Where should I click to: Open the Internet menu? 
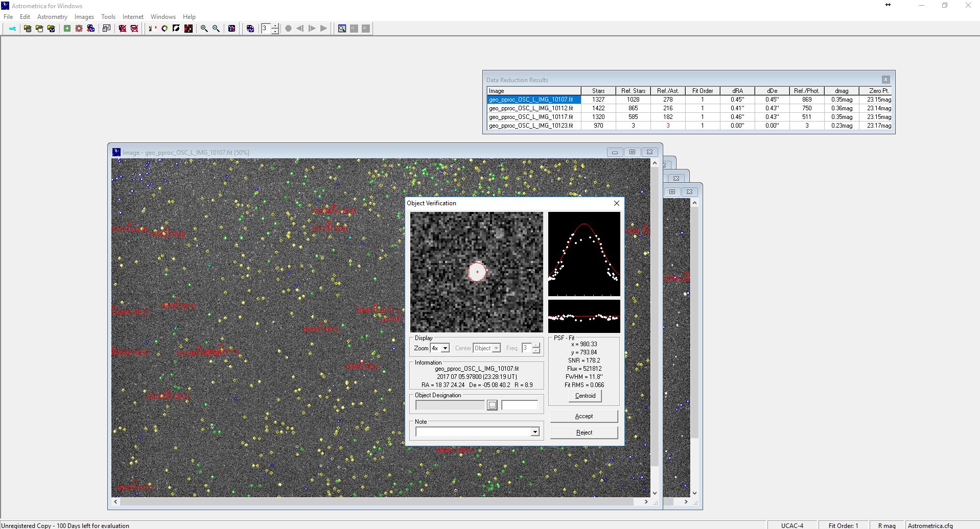(x=133, y=16)
